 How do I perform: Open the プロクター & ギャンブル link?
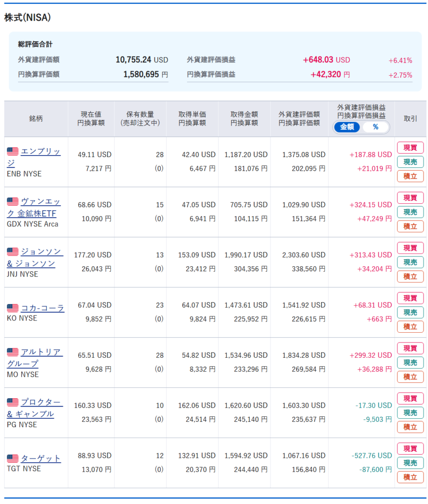(41, 403)
